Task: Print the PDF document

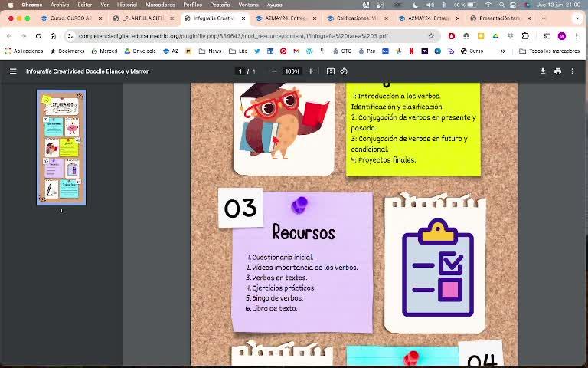Action: click(557, 71)
